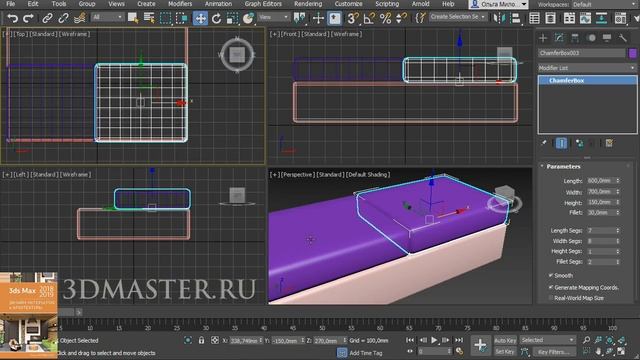The width and height of the screenshot is (640, 360).
Task: Open the Rendering menu
Action: [x=308, y=4]
